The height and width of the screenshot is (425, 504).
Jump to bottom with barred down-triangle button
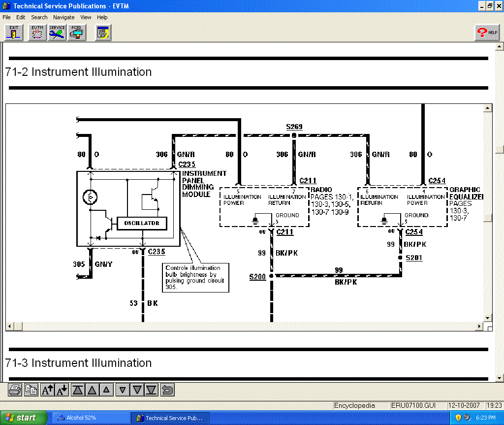[152, 390]
